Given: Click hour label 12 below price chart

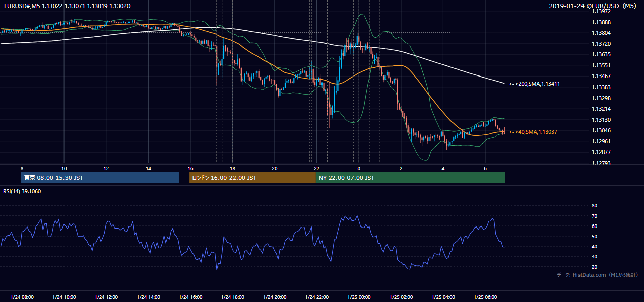Looking at the screenshot, I should click(106, 168).
